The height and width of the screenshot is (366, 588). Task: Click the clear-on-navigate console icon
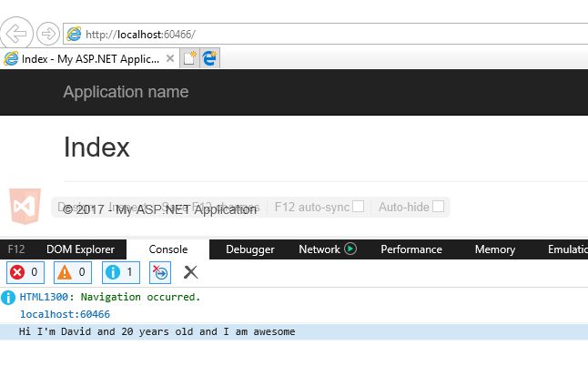click(x=160, y=271)
